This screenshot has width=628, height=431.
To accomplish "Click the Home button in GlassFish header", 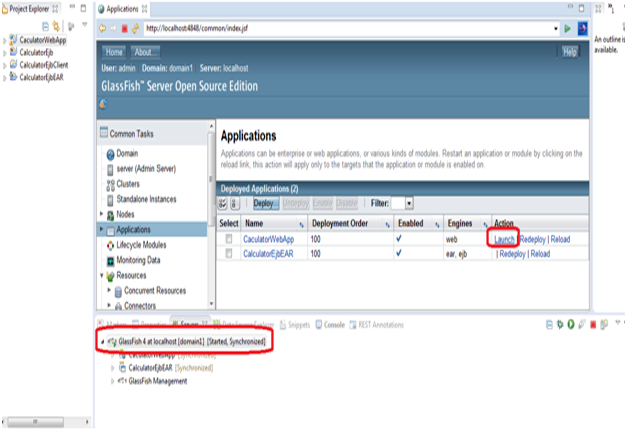I will (114, 52).
